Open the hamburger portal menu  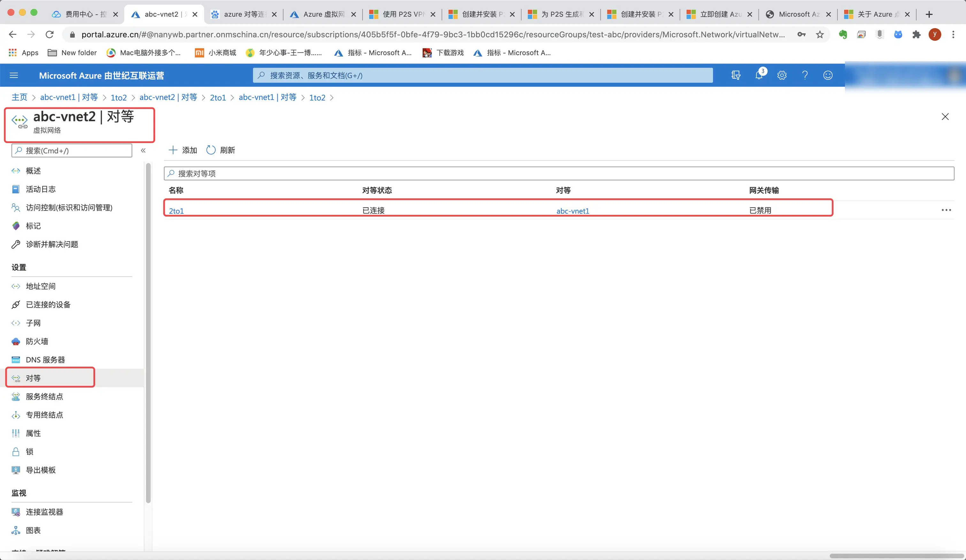(x=14, y=75)
